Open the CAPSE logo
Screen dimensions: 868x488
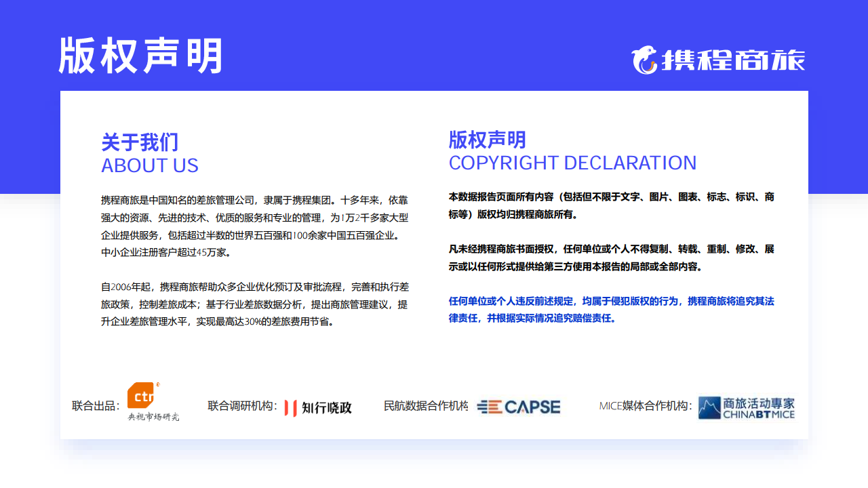pos(519,407)
